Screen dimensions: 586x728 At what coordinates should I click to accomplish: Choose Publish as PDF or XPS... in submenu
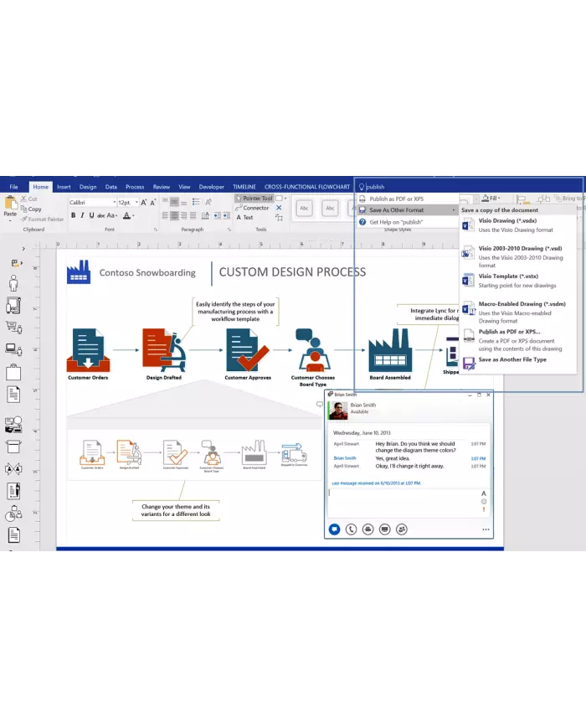tap(518, 340)
